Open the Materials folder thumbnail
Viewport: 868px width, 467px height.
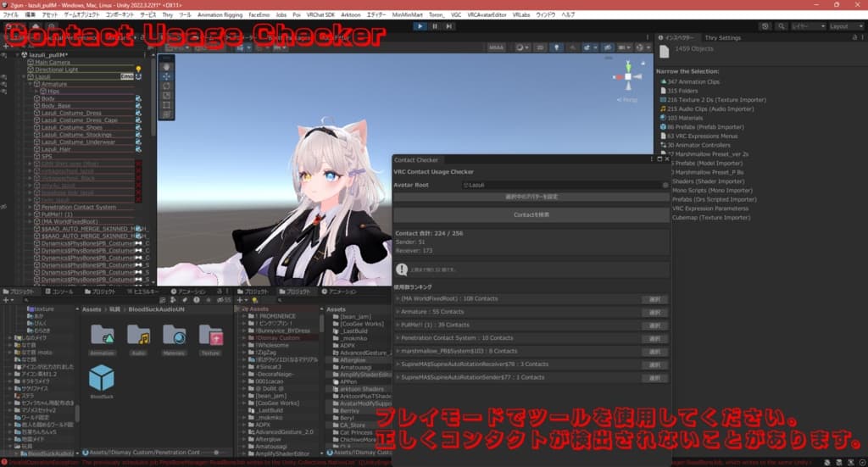(x=174, y=336)
